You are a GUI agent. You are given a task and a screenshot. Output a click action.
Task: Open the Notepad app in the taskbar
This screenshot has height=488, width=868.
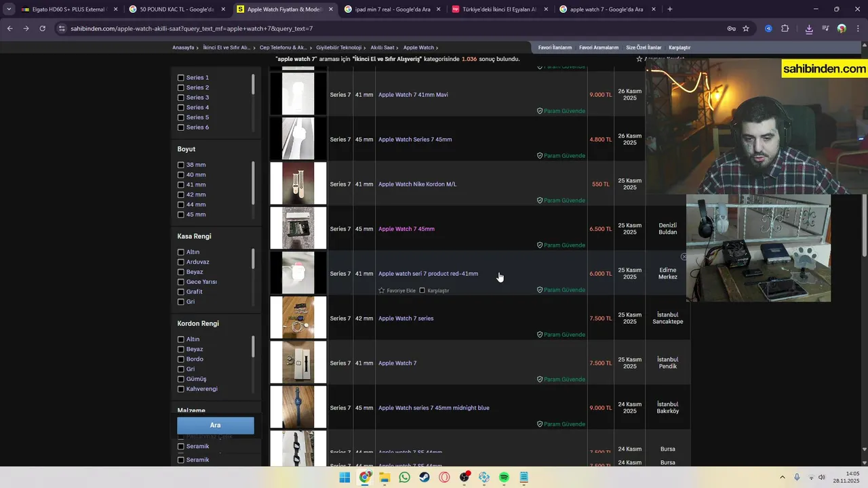coord(524,477)
